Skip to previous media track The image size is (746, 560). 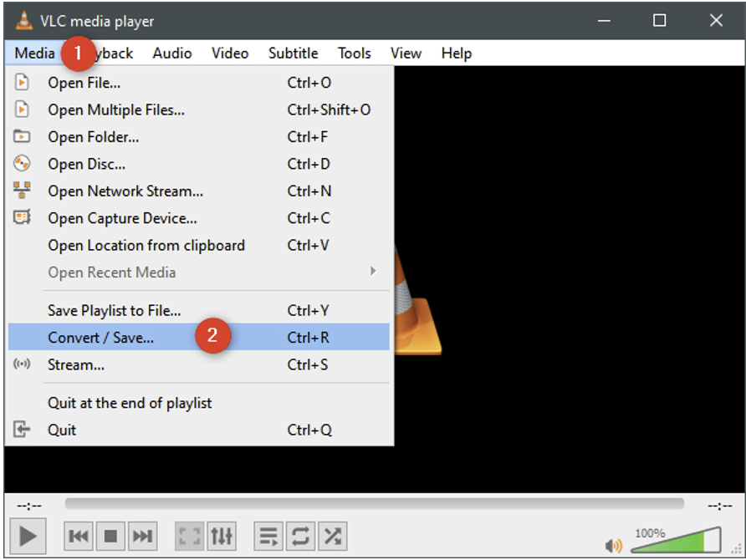point(79,537)
